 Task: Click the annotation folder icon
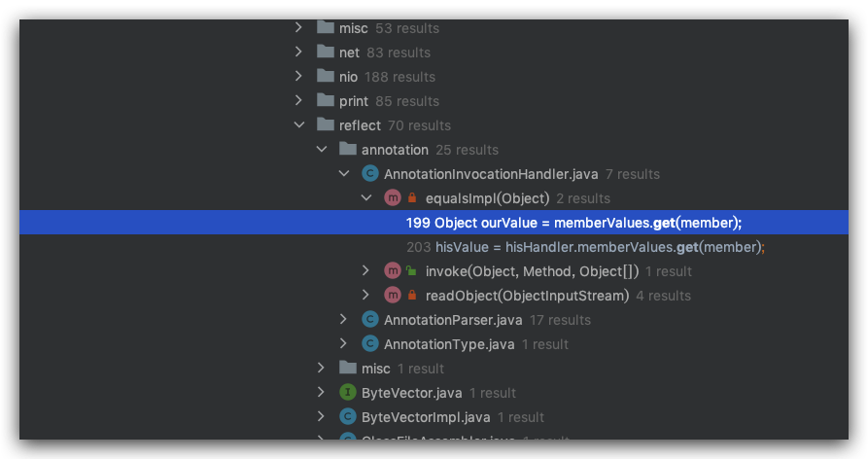347,150
